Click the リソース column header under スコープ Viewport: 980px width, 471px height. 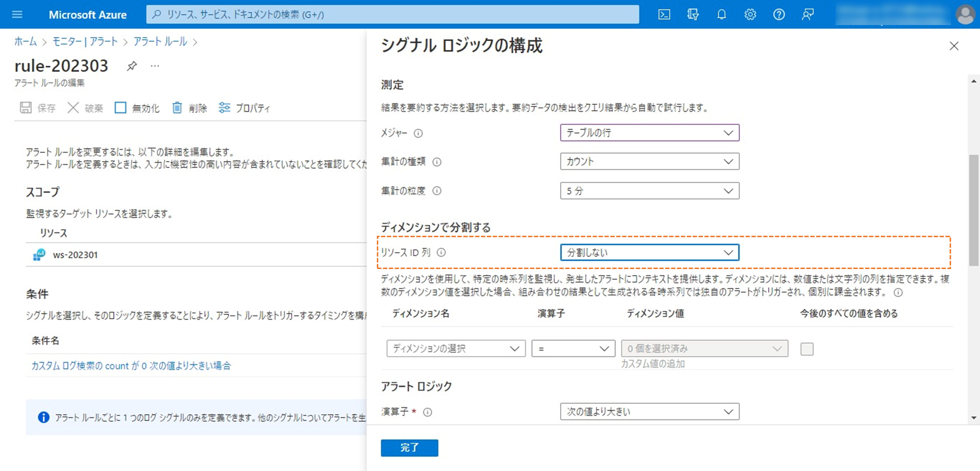point(53,233)
